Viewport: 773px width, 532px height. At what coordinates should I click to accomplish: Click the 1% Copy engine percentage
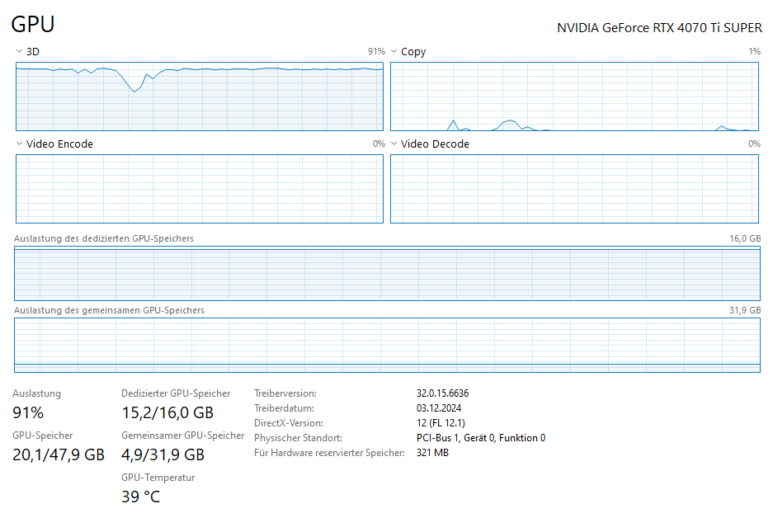click(754, 51)
